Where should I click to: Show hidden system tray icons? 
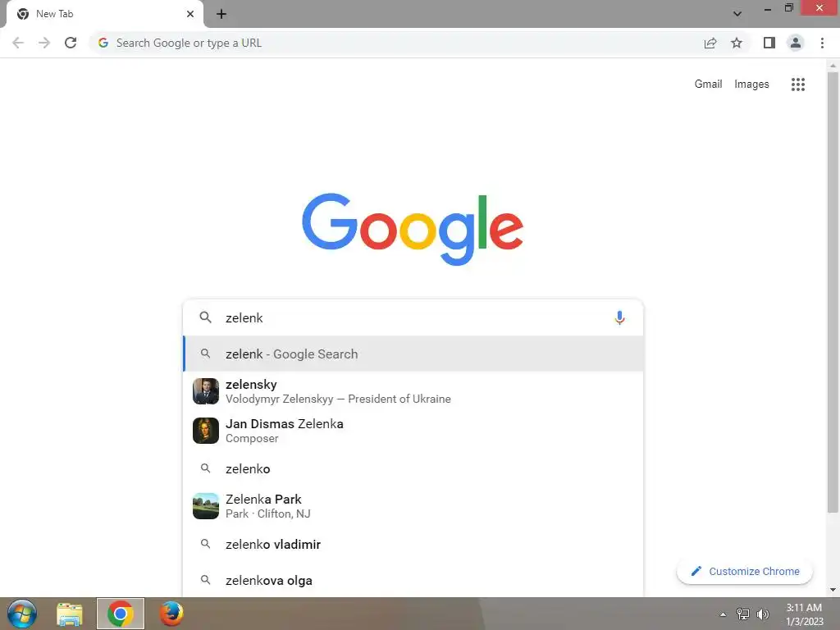[x=724, y=614]
